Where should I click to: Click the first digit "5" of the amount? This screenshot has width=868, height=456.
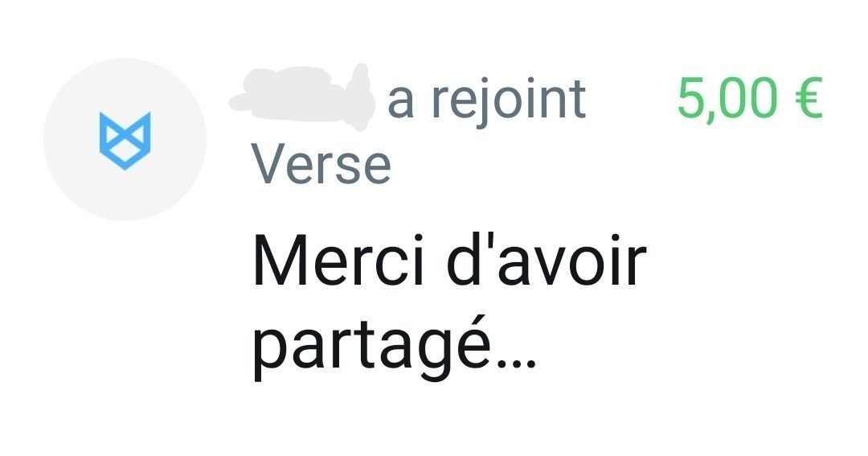(691, 99)
